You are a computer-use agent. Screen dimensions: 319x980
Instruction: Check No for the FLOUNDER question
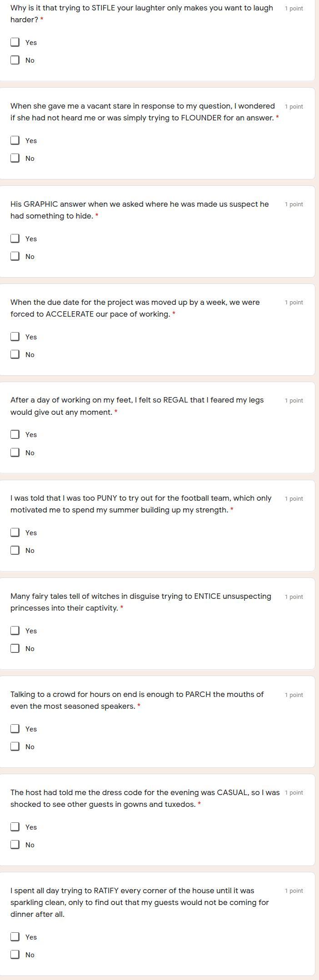15,158
